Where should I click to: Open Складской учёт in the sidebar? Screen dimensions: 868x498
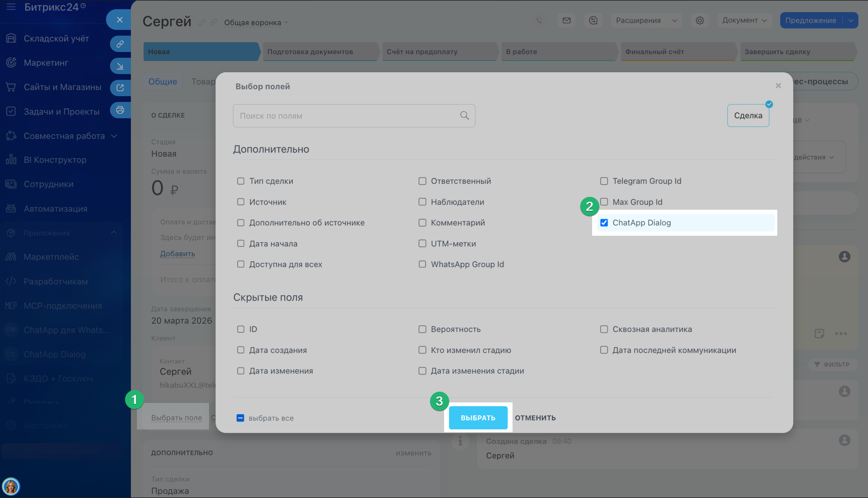[x=56, y=39]
